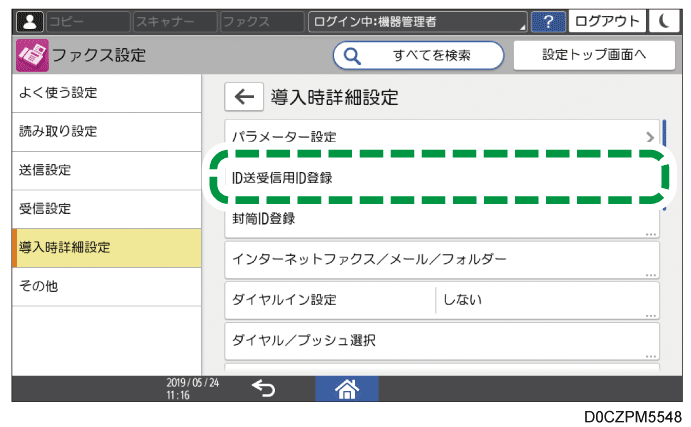Open 封筒ID登録 setting
This screenshot has width=691, height=427.
[x=442, y=219]
